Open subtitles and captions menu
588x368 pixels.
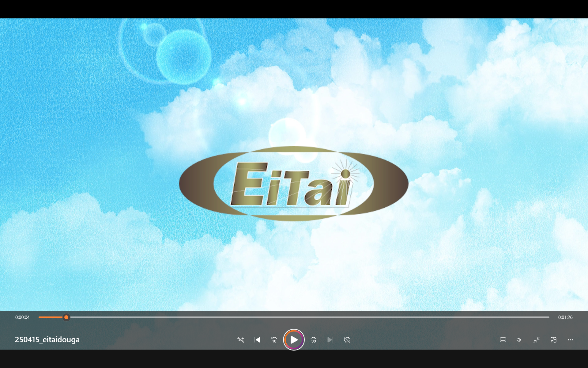pyautogui.click(x=503, y=340)
